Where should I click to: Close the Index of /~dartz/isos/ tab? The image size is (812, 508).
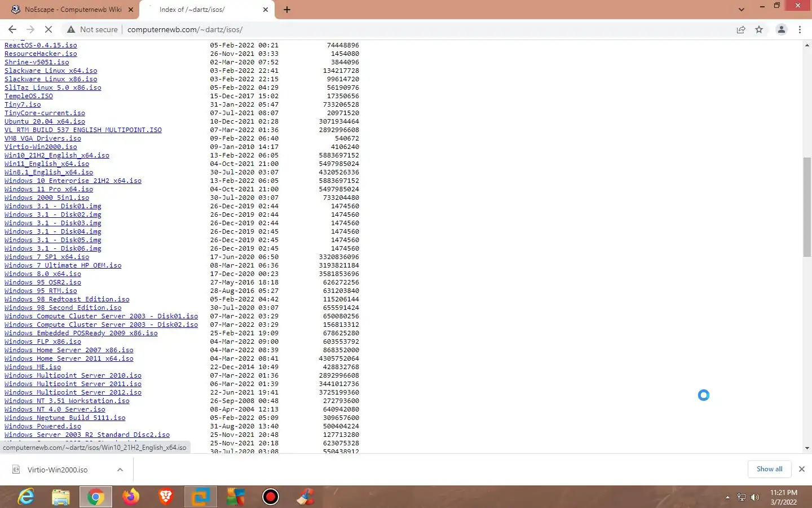coord(266,10)
